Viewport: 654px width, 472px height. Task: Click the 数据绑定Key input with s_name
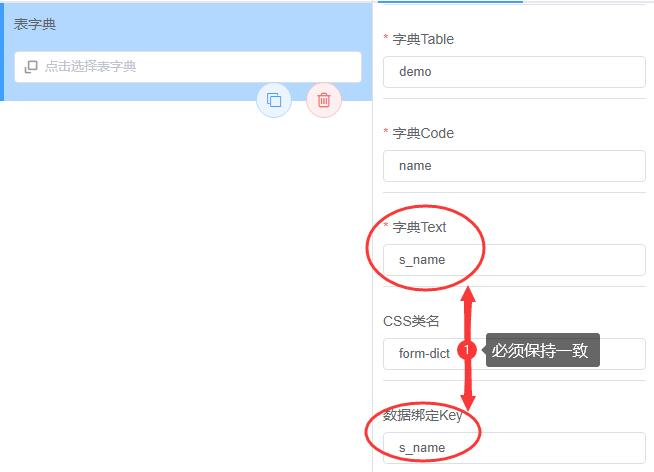click(514, 448)
